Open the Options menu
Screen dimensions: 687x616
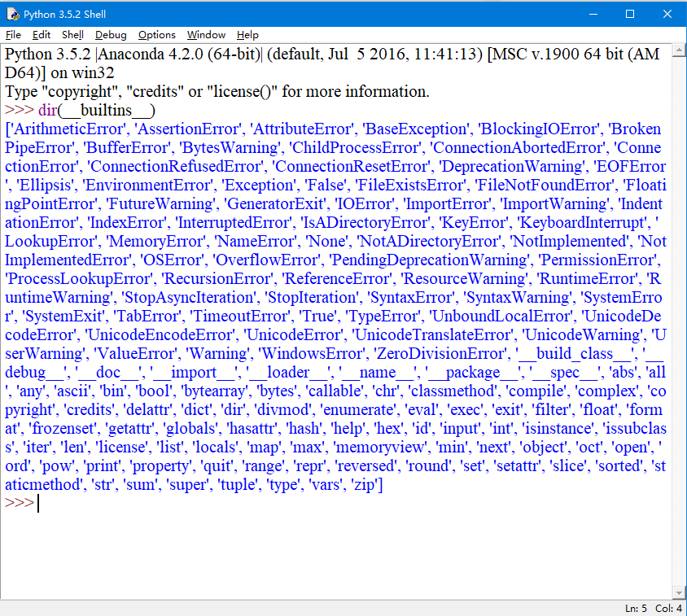(x=157, y=35)
